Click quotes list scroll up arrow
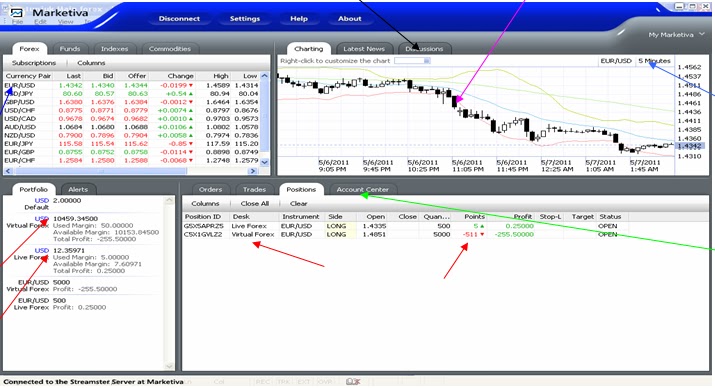This screenshot has width=715, height=388. click(x=264, y=76)
